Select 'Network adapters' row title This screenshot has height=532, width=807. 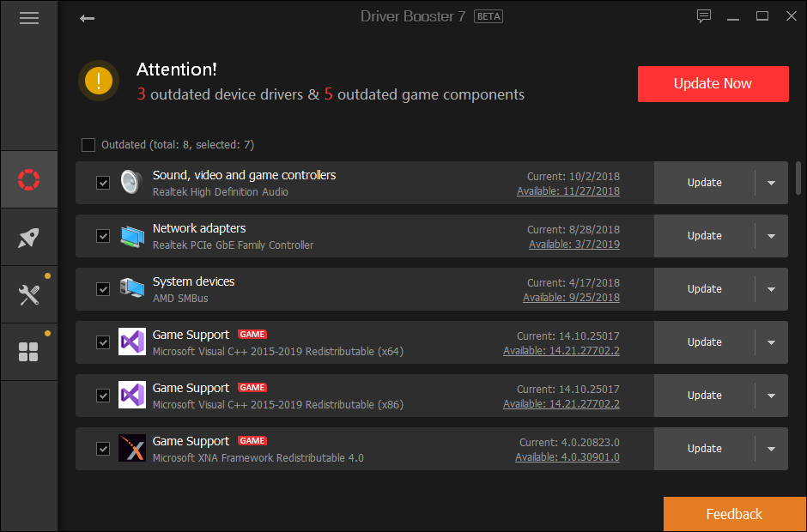pos(199,228)
